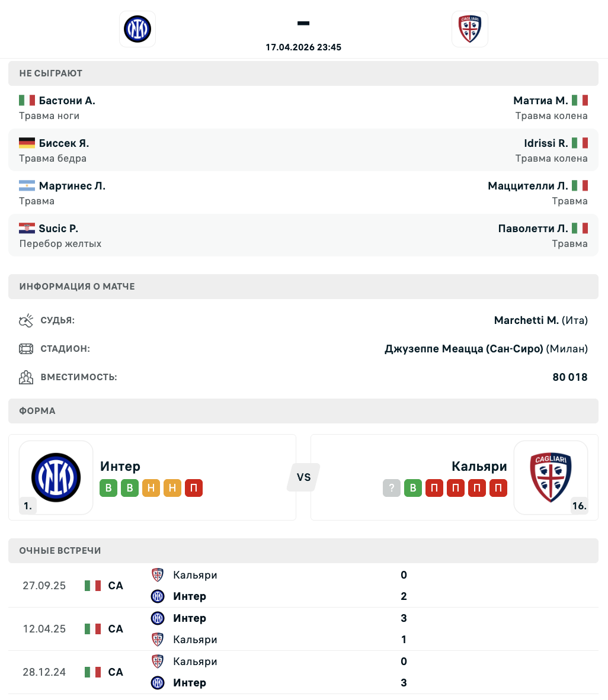Select Inter's red loss form badge
This screenshot has height=700, width=608.
point(194,488)
